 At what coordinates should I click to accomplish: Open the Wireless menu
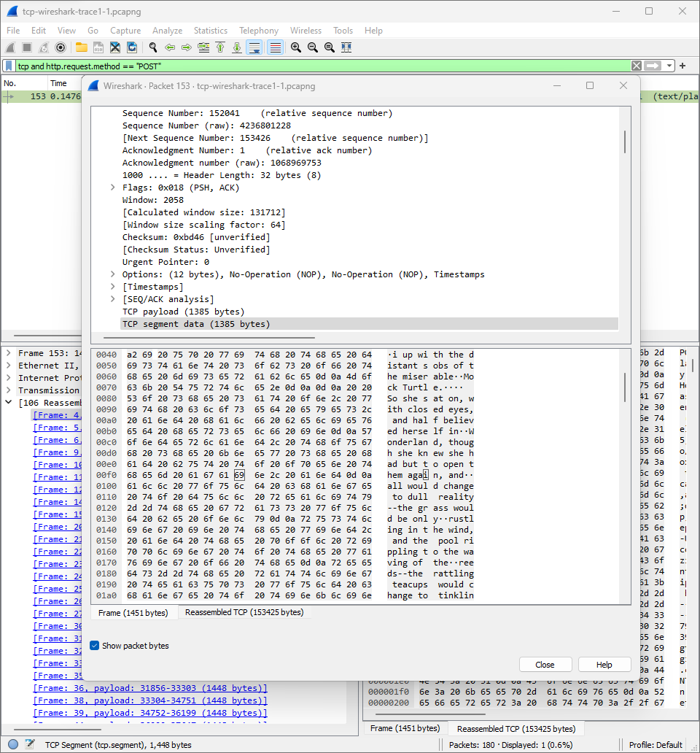click(x=306, y=30)
